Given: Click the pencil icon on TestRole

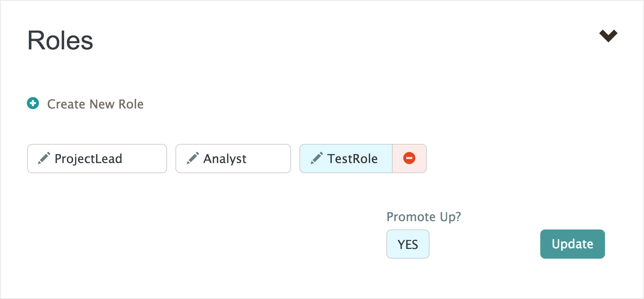Looking at the screenshot, I should pyautogui.click(x=316, y=158).
